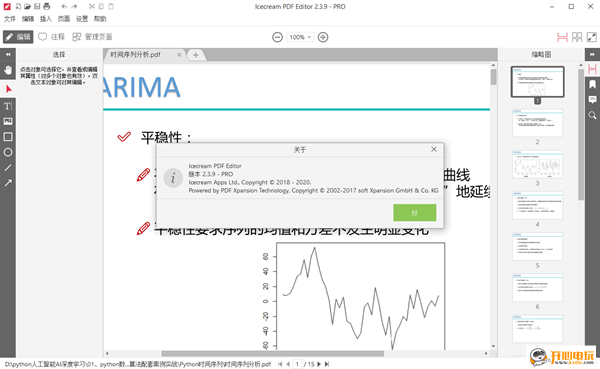The height and width of the screenshot is (369, 600).
Task: Select the Arrow drawing tool
Action: 8,183
